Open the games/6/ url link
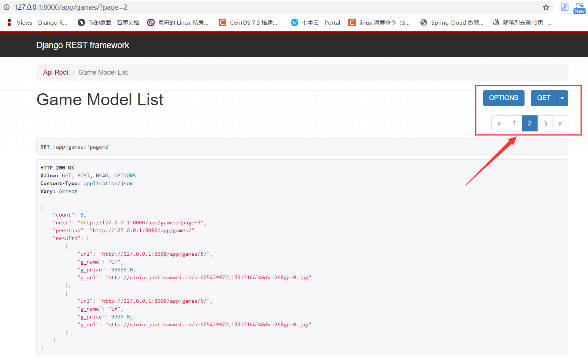 pos(155,301)
